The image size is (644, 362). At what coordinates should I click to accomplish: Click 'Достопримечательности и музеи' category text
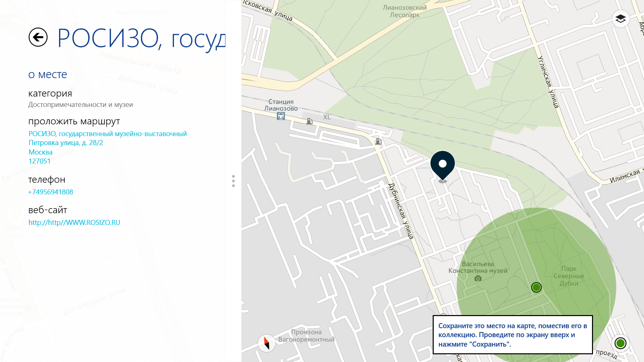click(x=80, y=105)
